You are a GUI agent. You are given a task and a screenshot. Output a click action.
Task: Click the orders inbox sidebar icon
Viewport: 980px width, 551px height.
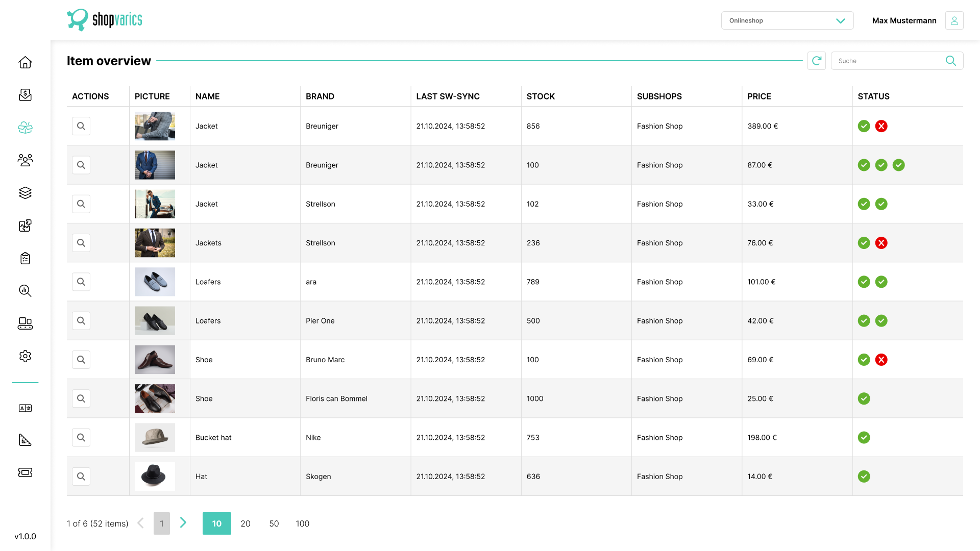pos(25,95)
